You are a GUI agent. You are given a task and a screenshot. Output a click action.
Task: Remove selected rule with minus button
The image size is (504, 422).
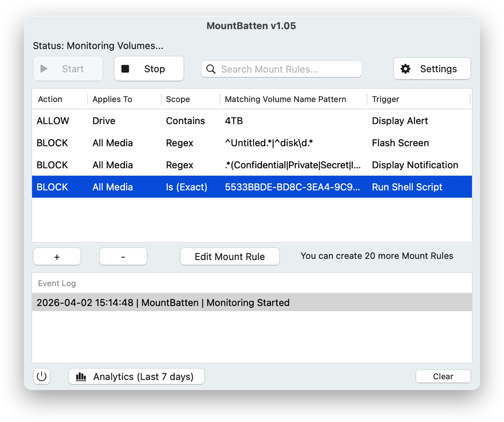123,256
